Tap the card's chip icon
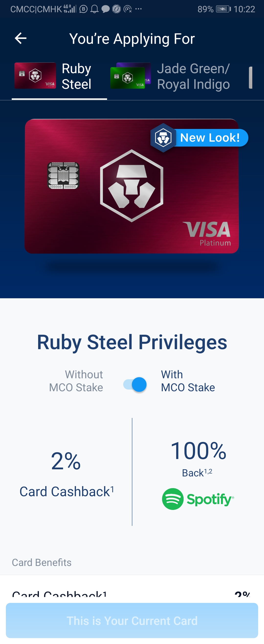This screenshot has height=644, width=264. pos(64,175)
